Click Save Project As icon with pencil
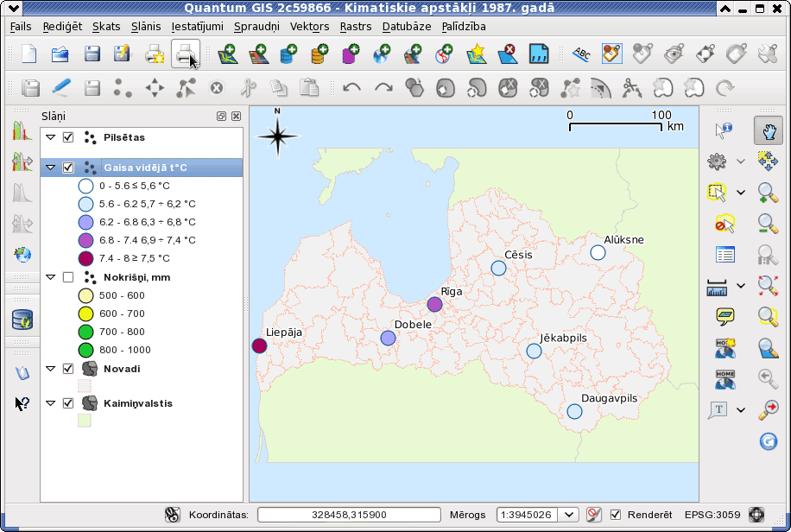The height and width of the screenshot is (532, 791). pyautogui.click(x=122, y=54)
